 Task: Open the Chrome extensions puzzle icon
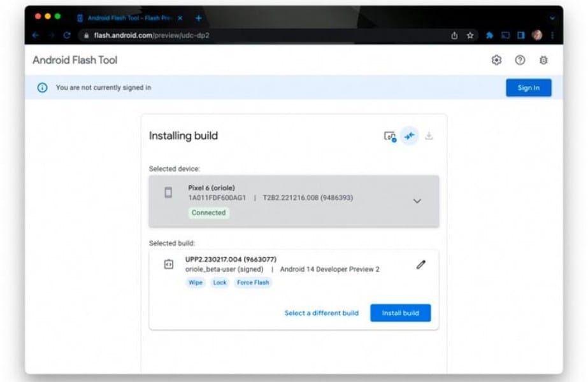489,36
